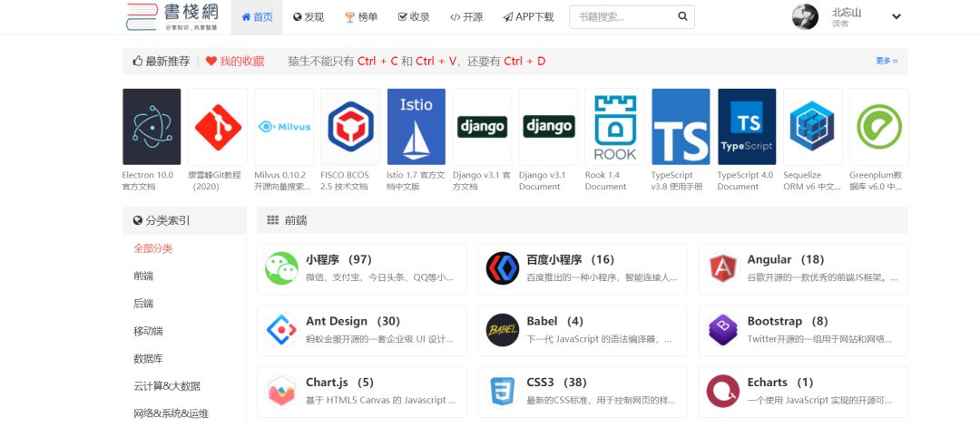
Task: Open the Milvus 0.10.2 book cover
Action: (284, 127)
